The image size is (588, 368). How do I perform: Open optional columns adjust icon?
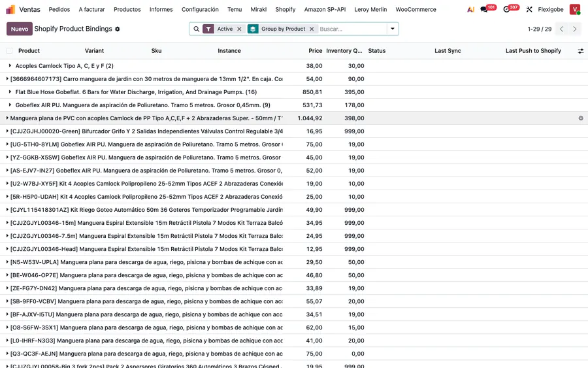tap(581, 51)
